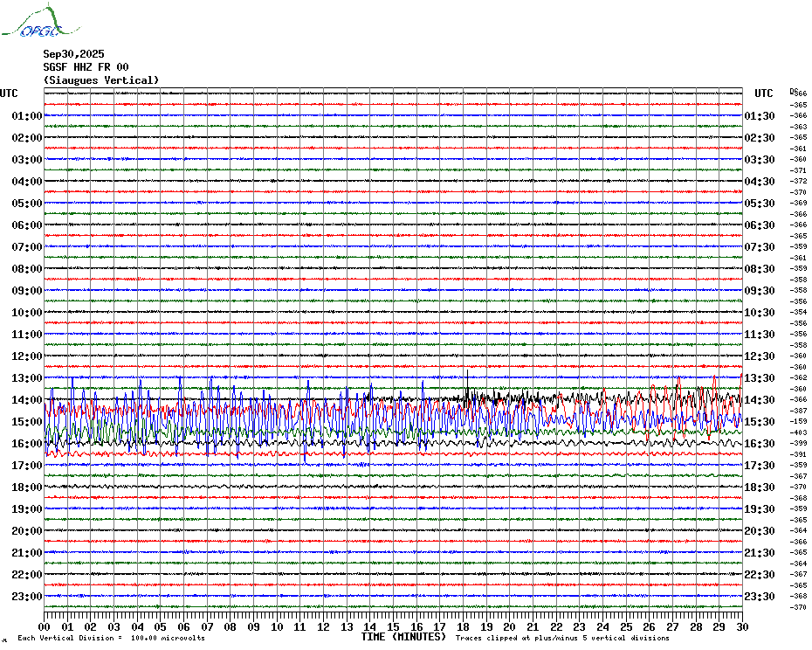The image size is (812, 650).
Task: Select the Sep30,2025 date text
Action: (73, 54)
